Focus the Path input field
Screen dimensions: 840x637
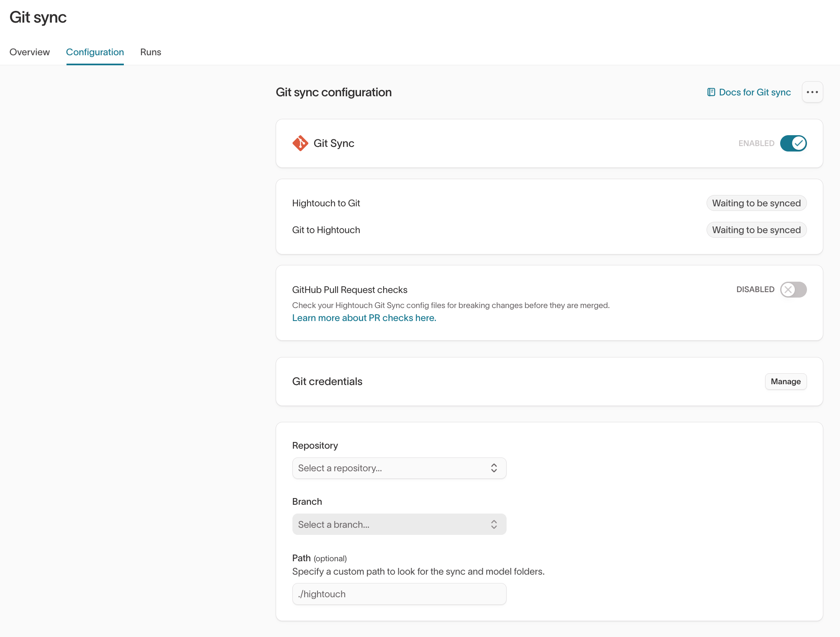pos(399,594)
